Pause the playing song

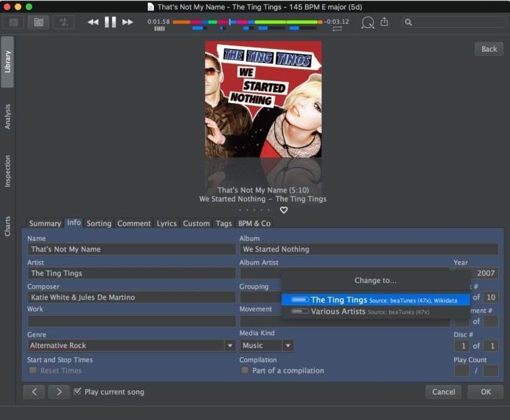pyautogui.click(x=111, y=22)
